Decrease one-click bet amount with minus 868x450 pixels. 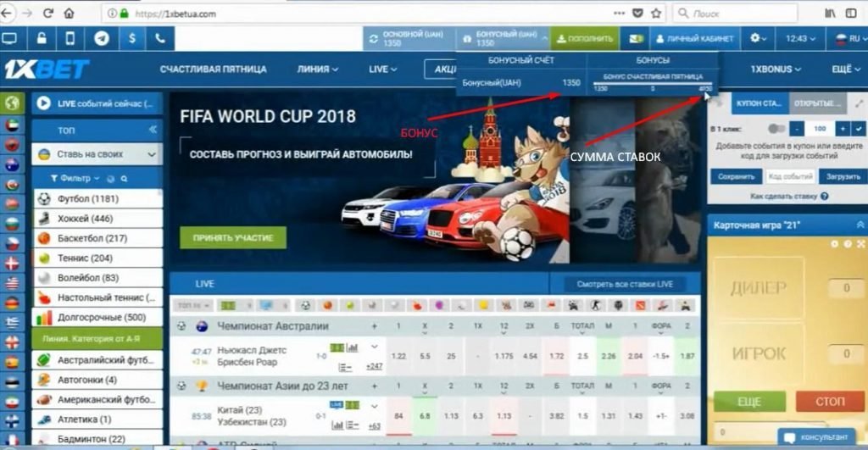(796, 129)
